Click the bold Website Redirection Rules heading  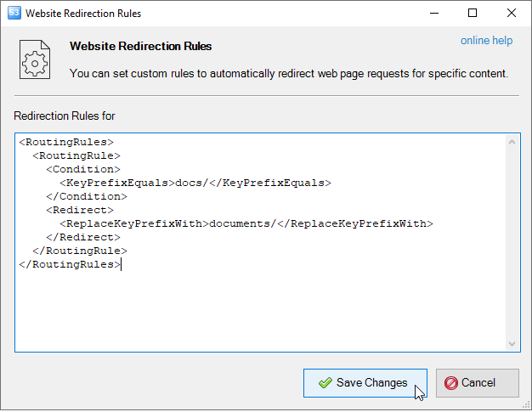pos(140,46)
